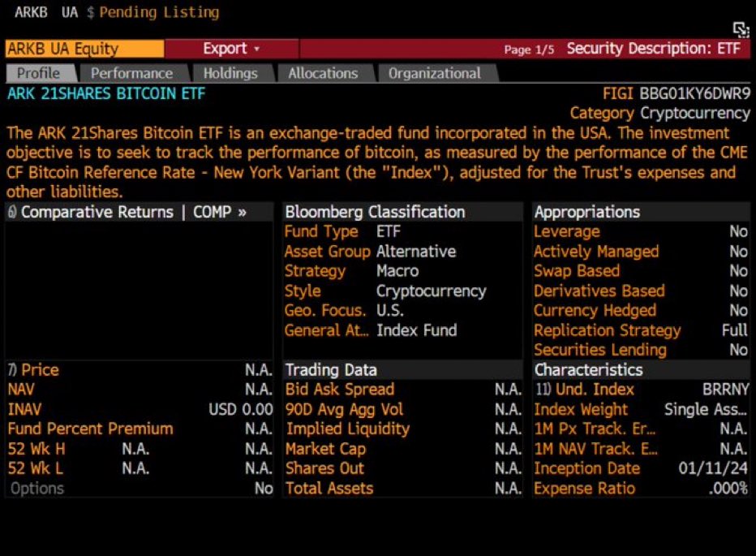Image resolution: width=756 pixels, height=556 pixels.
Task: Click the ARKB UA Equity ticker field
Action: 81,48
